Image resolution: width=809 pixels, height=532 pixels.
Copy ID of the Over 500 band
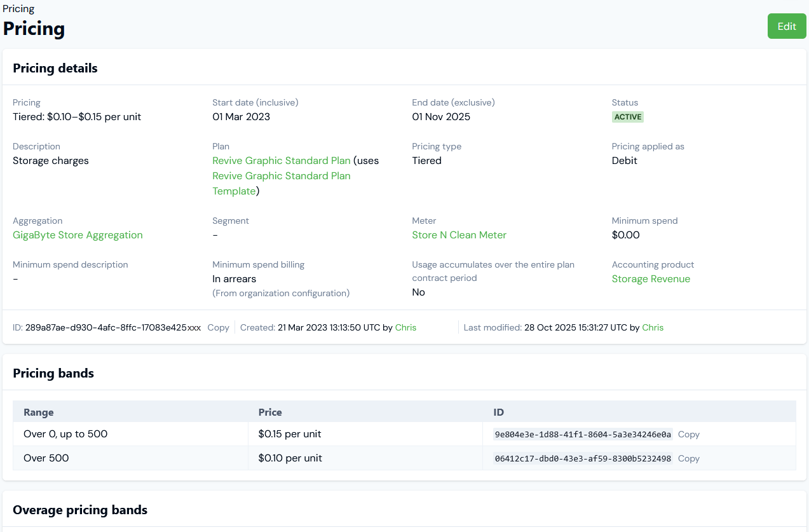click(688, 459)
